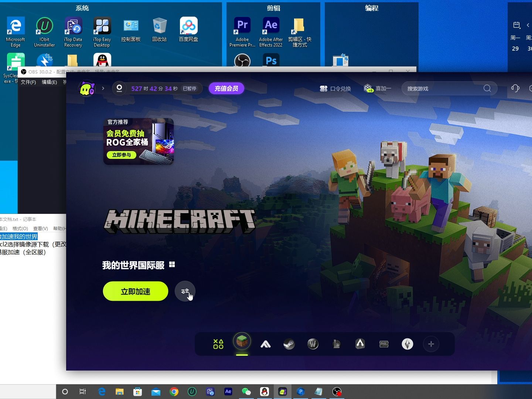Click 立即参与 on the promo banner
The width and height of the screenshot is (532, 399).
pyautogui.click(x=122, y=155)
